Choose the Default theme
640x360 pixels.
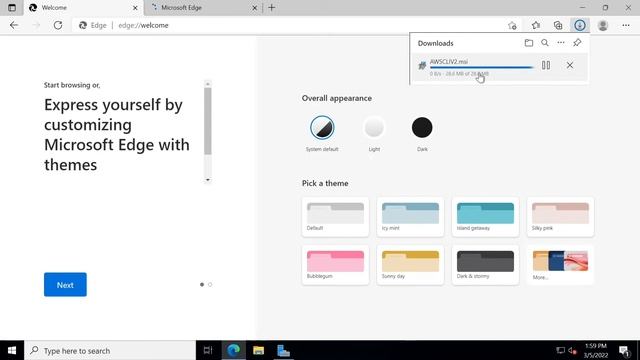336,217
